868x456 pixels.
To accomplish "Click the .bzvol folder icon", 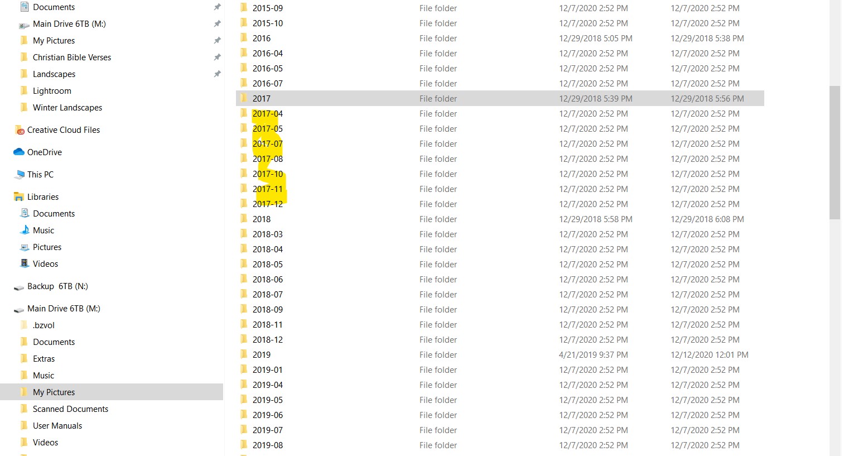I will coord(24,325).
